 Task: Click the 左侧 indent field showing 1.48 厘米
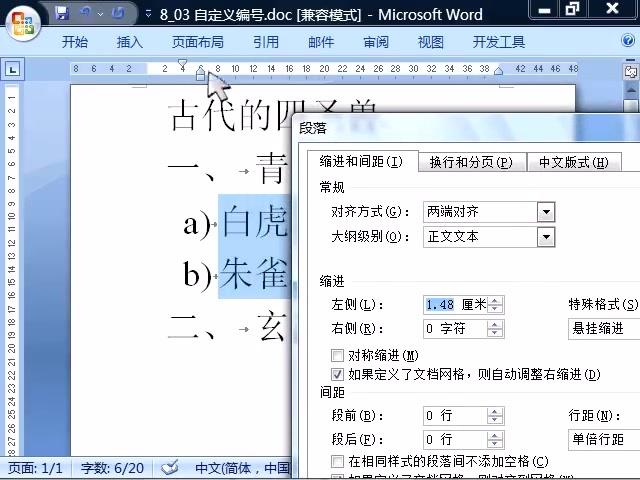456,304
